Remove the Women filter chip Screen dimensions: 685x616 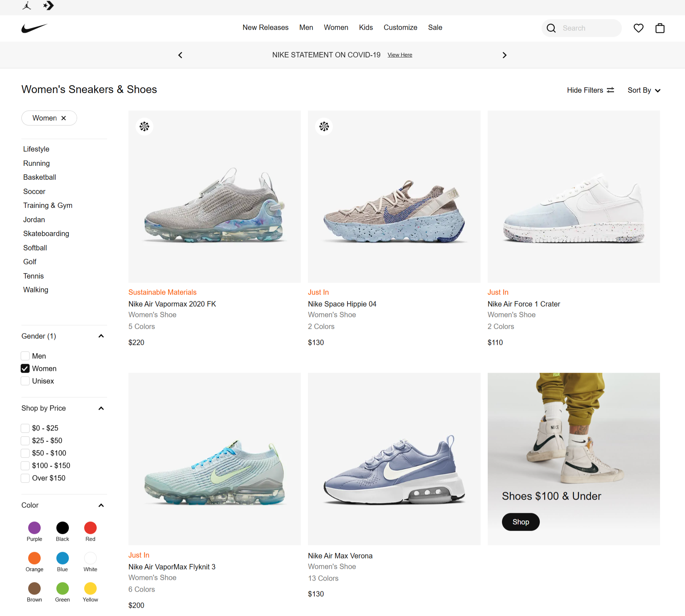pyautogui.click(x=64, y=118)
